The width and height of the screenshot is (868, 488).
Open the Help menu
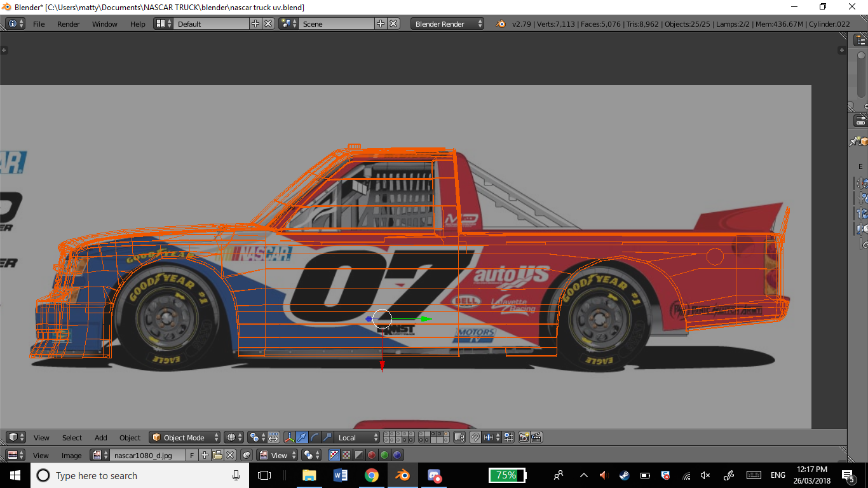point(138,24)
